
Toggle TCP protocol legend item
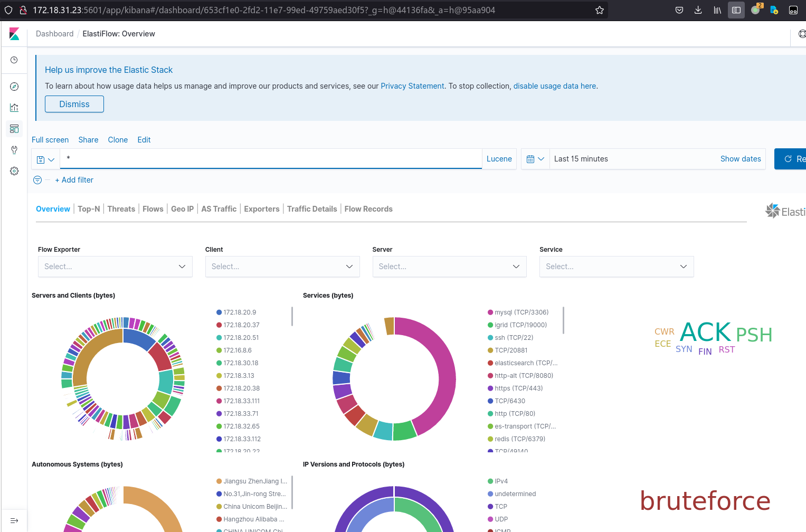click(x=497, y=507)
